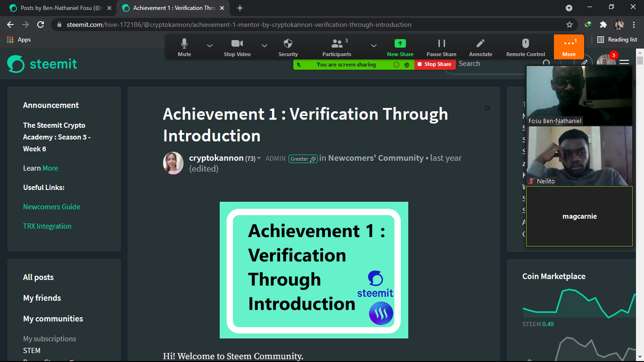Viewport: 644px width, 362px height.
Task: Open Remote Control options
Action: pyautogui.click(x=526, y=47)
